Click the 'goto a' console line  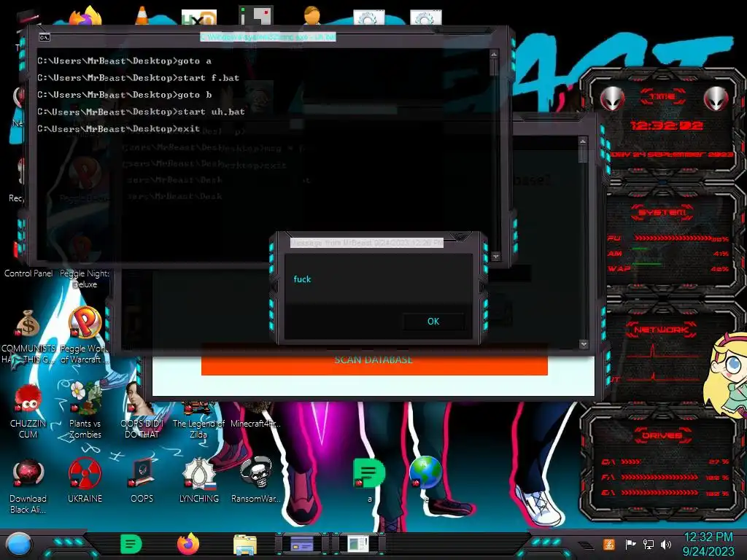tap(124, 61)
